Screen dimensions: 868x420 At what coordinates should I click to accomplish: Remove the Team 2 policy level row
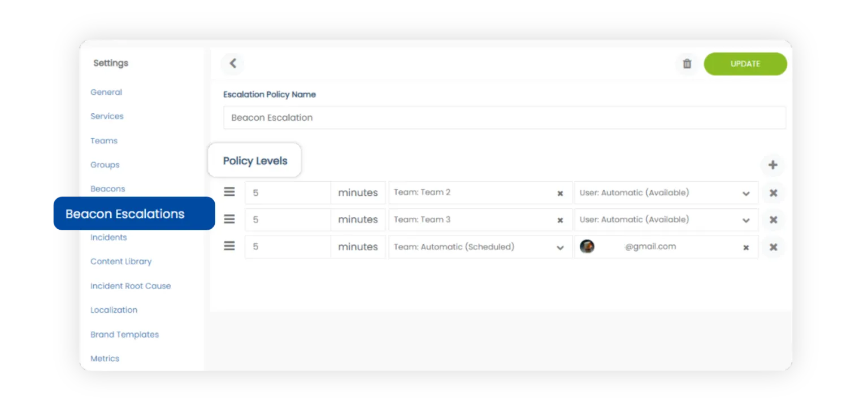coord(773,193)
